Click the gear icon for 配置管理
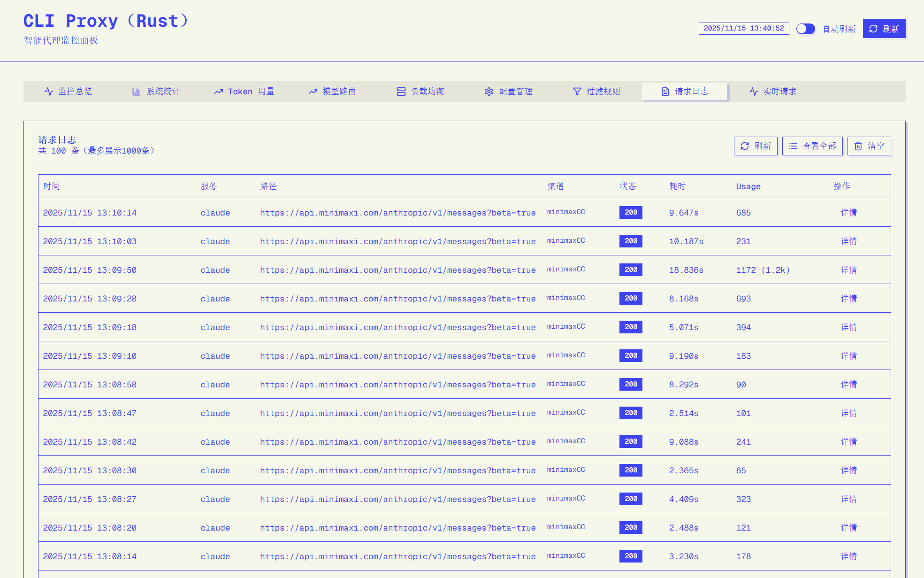924x578 pixels. click(x=489, y=92)
